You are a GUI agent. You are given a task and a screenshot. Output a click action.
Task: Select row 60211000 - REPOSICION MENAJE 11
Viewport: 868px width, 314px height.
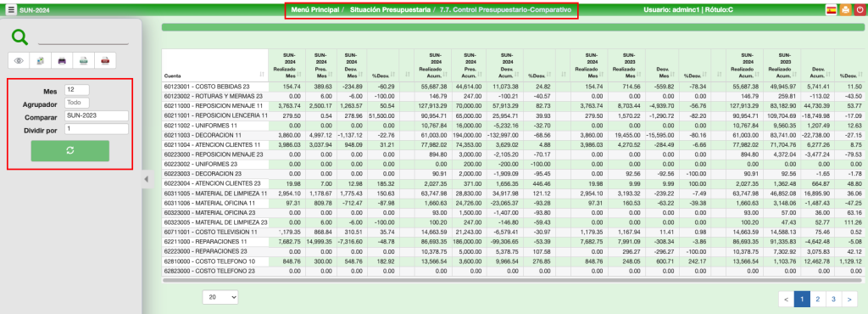[x=512, y=106]
